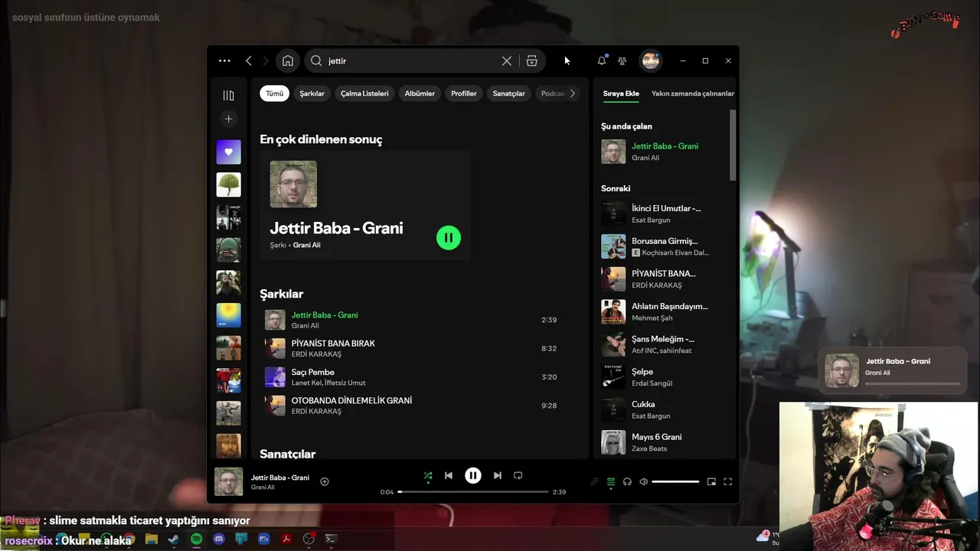Select Şans Meleğim in queue
The width and height of the screenshot is (980, 551).
click(663, 344)
